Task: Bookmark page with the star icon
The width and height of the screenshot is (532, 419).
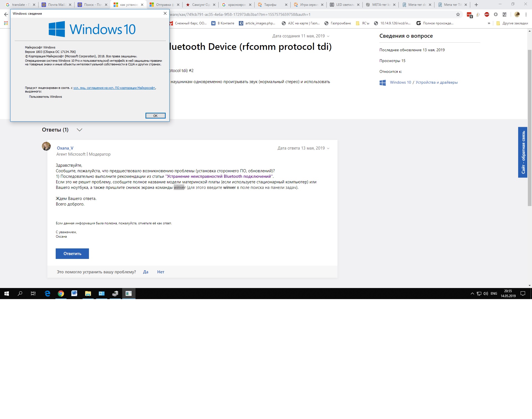Action: coord(458,14)
